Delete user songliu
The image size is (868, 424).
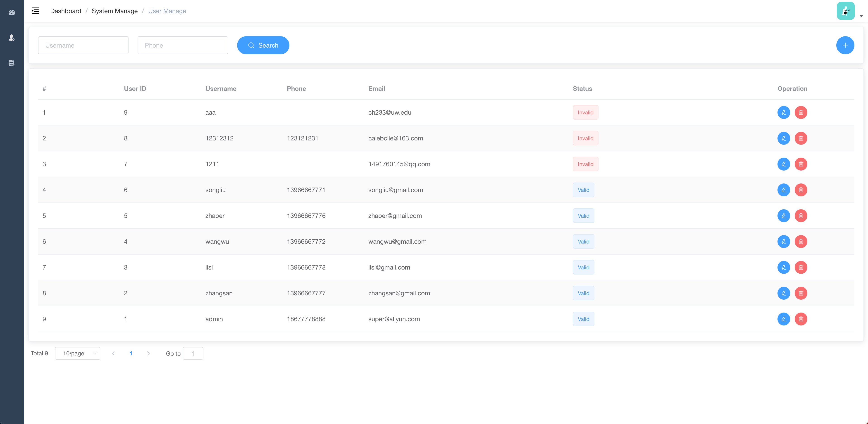tap(801, 190)
